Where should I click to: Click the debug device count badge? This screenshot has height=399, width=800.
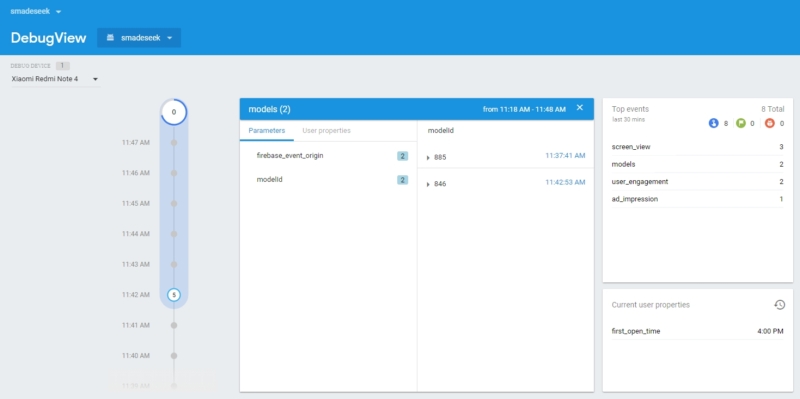pos(63,66)
